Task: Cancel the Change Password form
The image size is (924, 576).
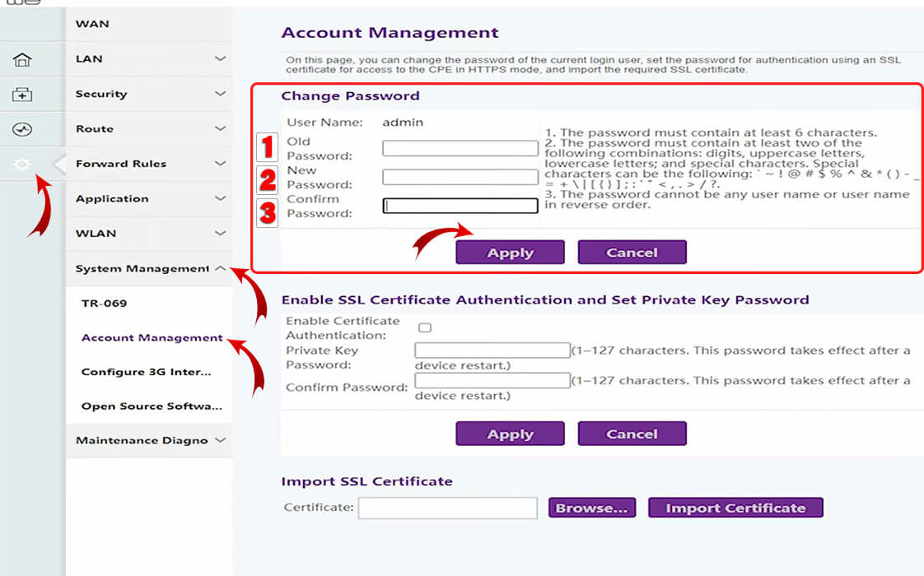Action: pos(632,253)
